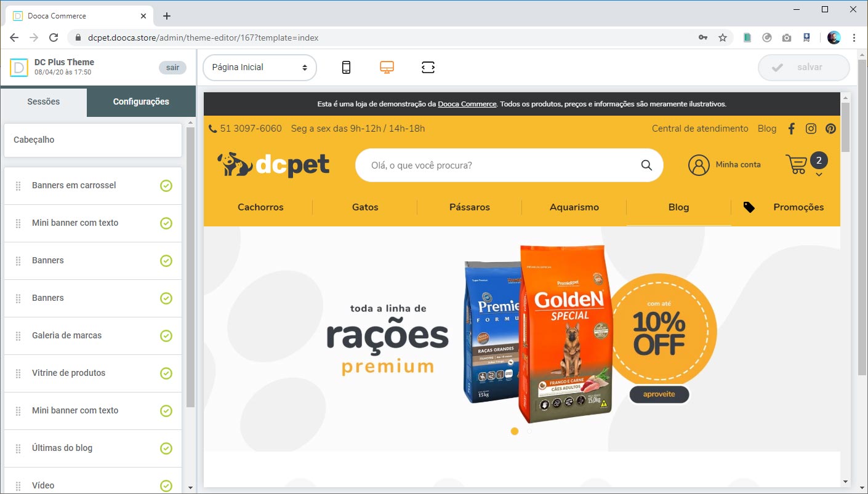Click the phone handset icon

213,129
